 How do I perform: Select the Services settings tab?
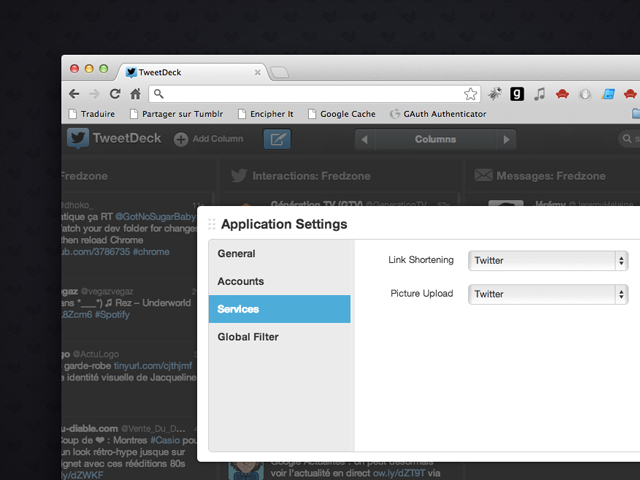pos(280,309)
